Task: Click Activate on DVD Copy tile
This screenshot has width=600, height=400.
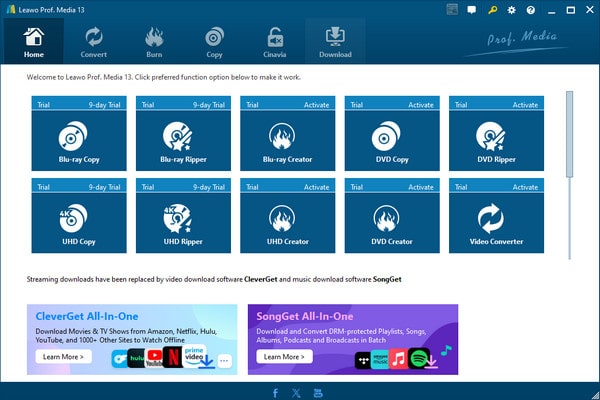Action: (421, 105)
